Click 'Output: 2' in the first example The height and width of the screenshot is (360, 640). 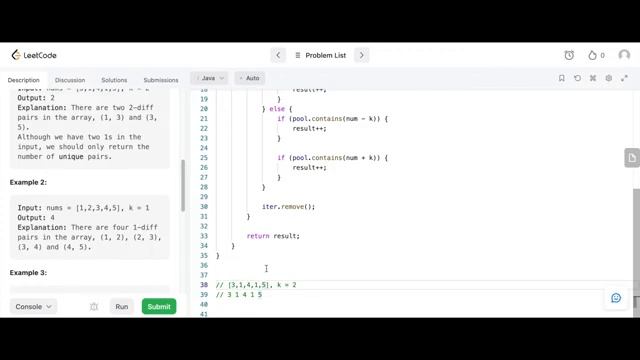(x=36, y=98)
